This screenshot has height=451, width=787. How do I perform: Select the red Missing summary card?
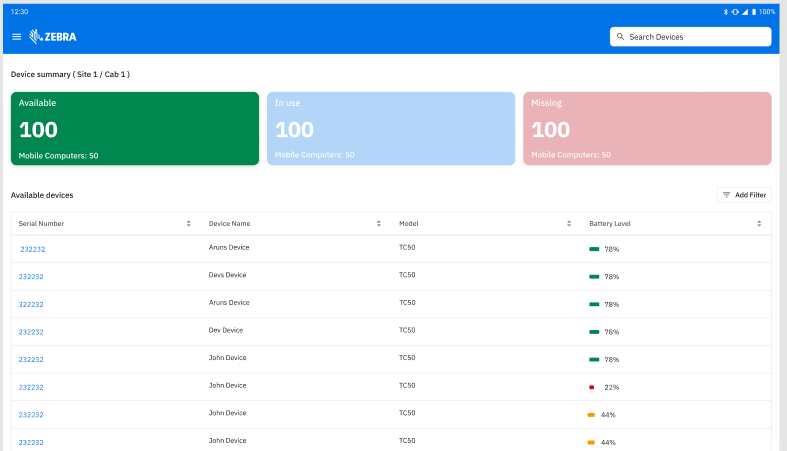click(x=647, y=128)
